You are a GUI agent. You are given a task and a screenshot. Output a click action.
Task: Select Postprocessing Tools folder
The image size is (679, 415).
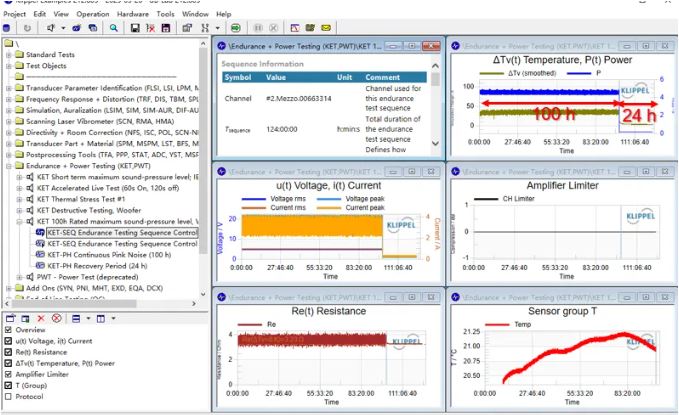[112, 155]
